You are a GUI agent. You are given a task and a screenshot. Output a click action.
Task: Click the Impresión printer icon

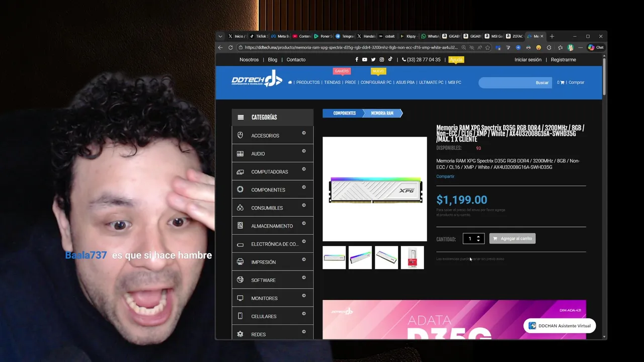pyautogui.click(x=240, y=262)
